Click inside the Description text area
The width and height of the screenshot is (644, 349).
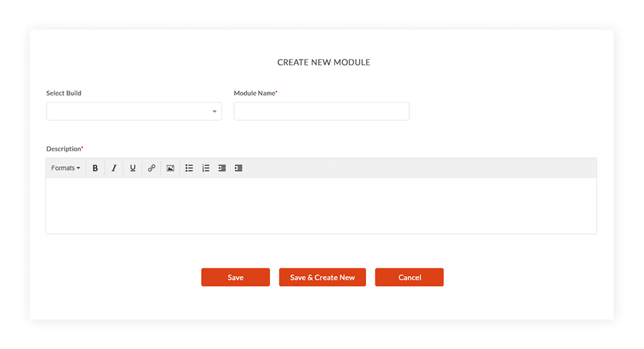[x=321, y=205]
